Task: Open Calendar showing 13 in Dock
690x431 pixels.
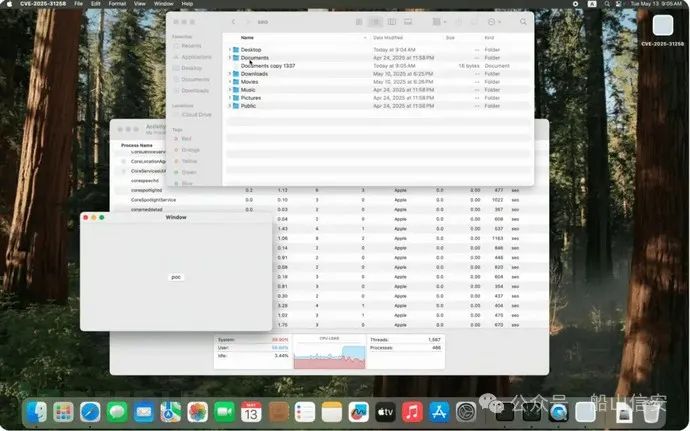Action: coord(251,412)
